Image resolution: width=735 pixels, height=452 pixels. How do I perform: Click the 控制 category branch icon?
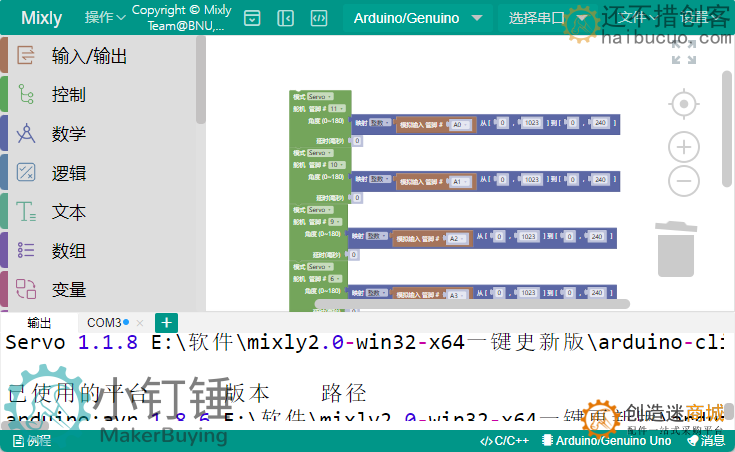tap(26, 94)
